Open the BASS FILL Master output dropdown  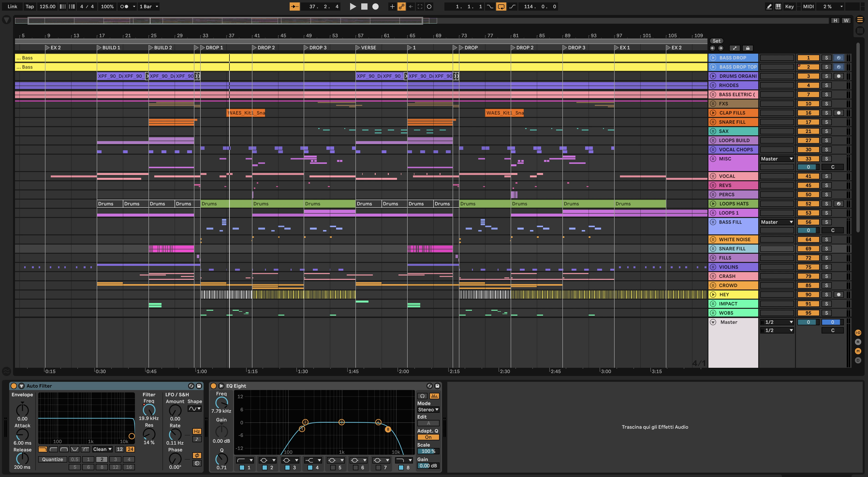pos(777,222)
